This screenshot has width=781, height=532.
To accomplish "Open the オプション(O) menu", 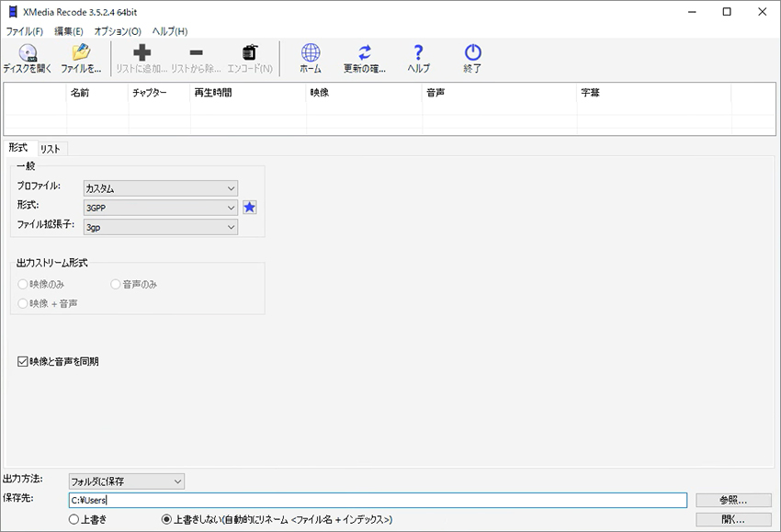I will coord(118,31).
